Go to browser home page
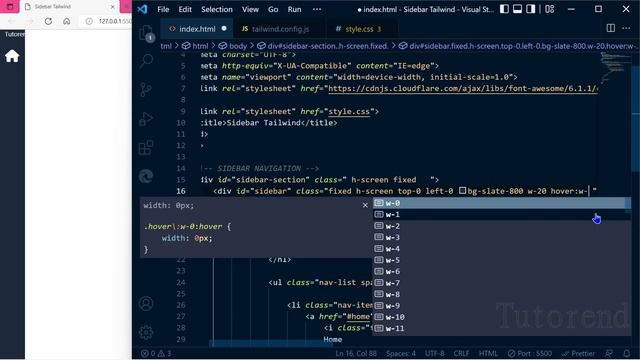This screenshot has height=360, width=640. 67,21
